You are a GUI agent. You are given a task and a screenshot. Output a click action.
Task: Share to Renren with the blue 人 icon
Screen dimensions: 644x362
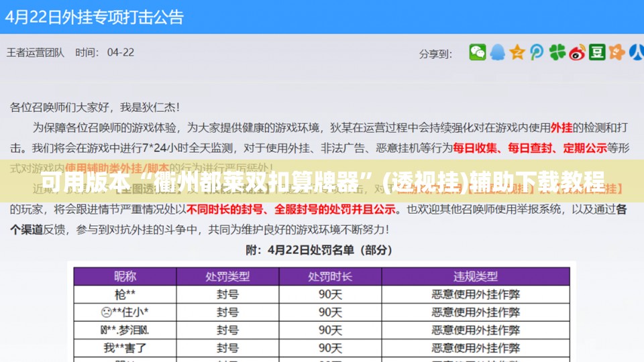[637, 52]
